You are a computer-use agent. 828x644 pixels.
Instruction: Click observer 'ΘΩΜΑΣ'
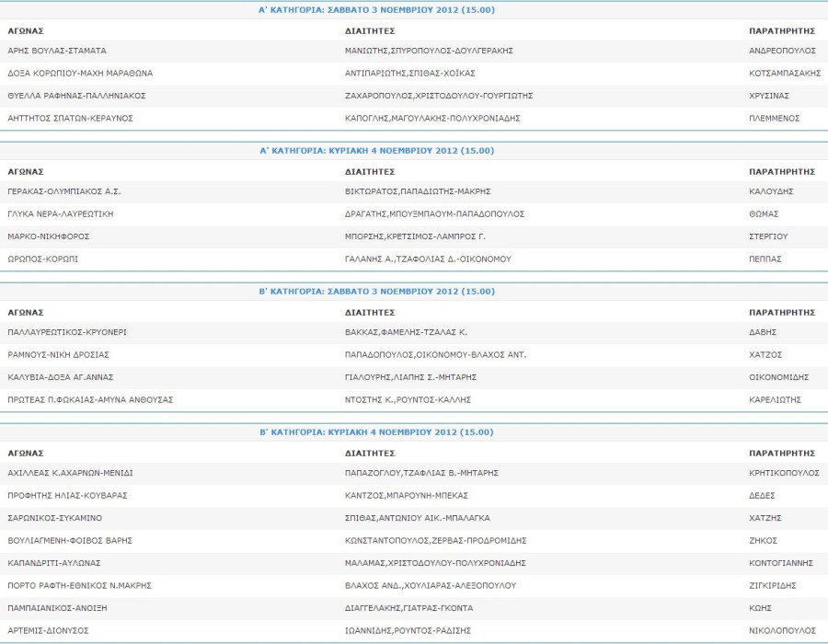click(764, 214)
